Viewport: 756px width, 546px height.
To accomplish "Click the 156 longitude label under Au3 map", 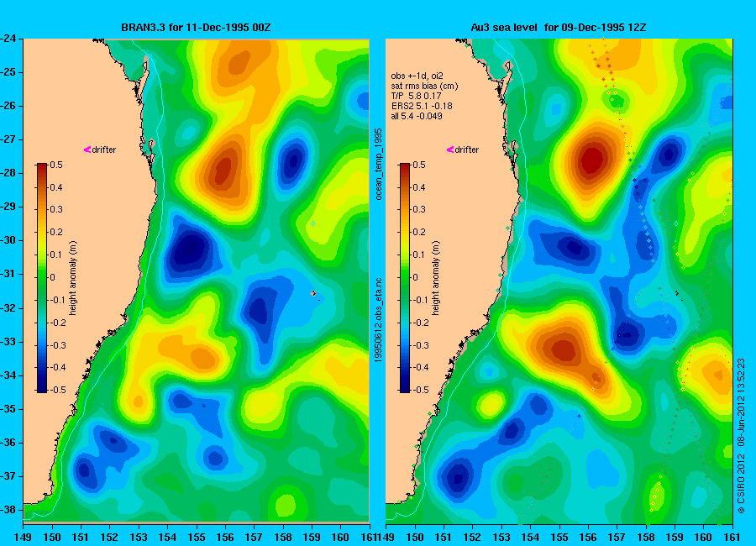I will (x=588, y=538).
